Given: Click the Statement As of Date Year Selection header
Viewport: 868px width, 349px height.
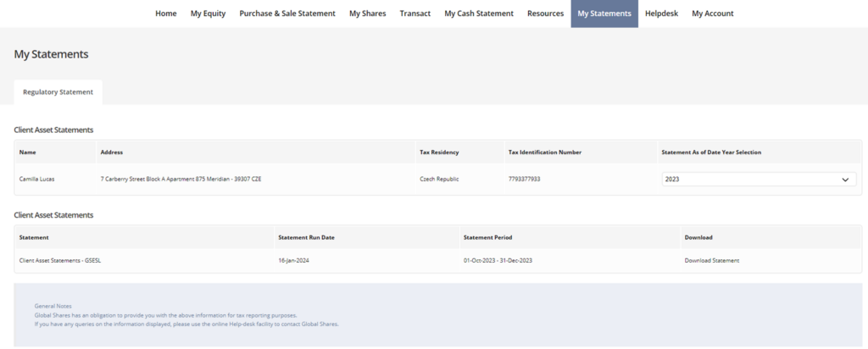Looking at the screenshot, I should pos(711,152).
